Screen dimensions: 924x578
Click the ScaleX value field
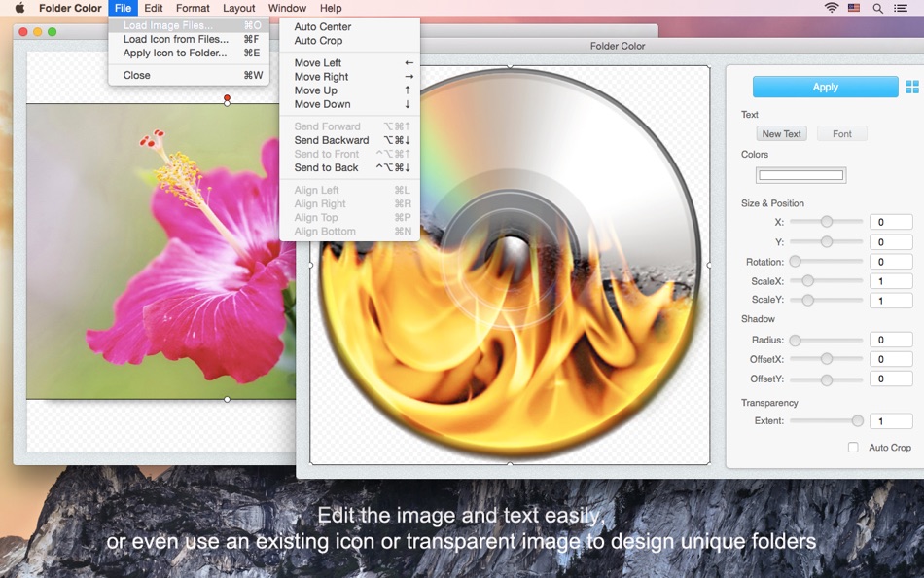click(891, 281)
